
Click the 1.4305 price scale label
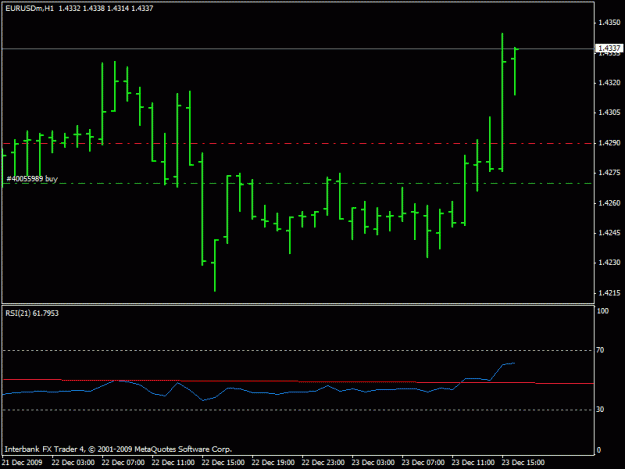(609, 112)
